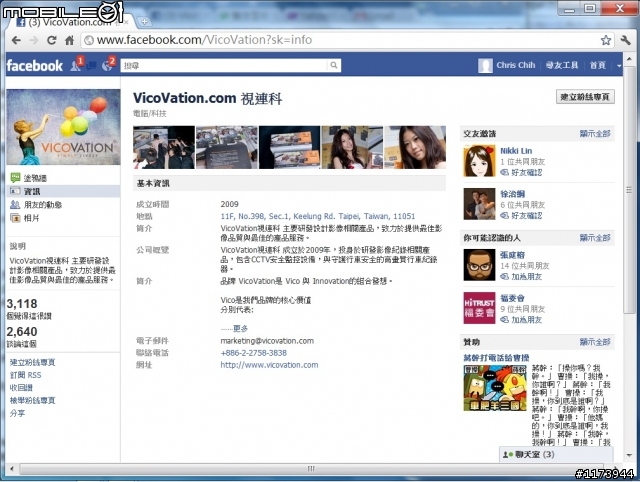
Task: Click 收回讚 link
Action: [21, 388]
